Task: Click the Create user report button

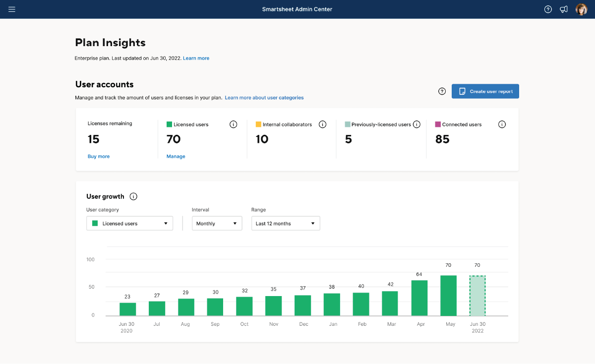Action: [x=485, y=91]
